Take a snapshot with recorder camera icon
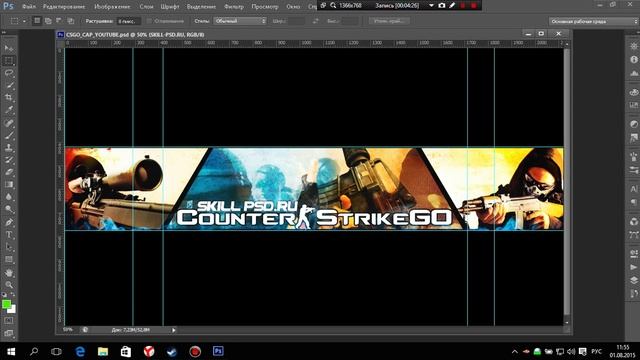640x360 pixels. click(442, 5)
